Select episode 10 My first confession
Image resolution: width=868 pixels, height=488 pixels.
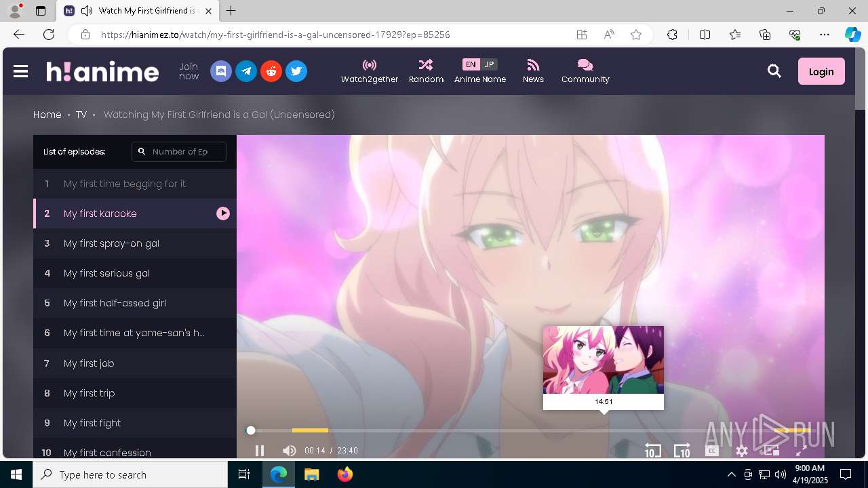point(135,448)
